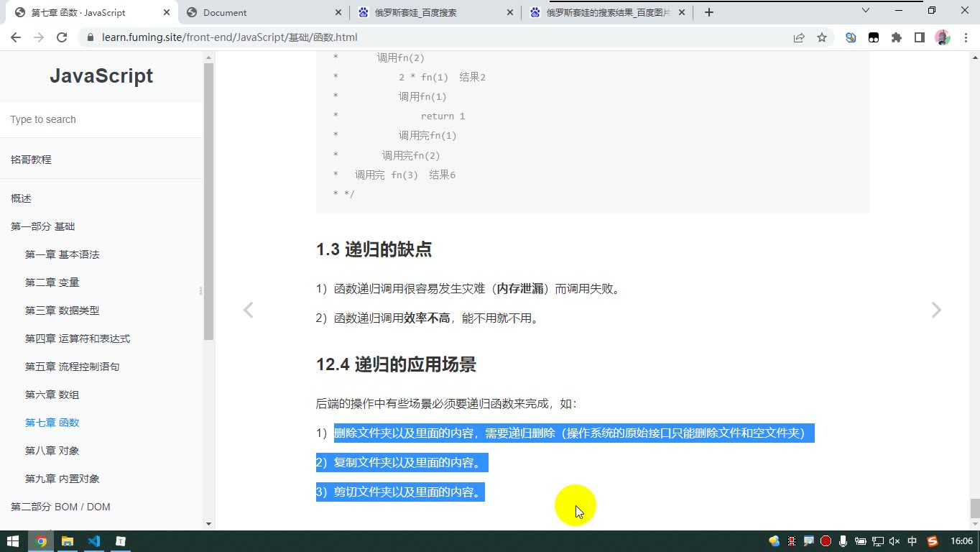Click the address bar URL
The image size is (980, 552).
[x=229, y=37]
